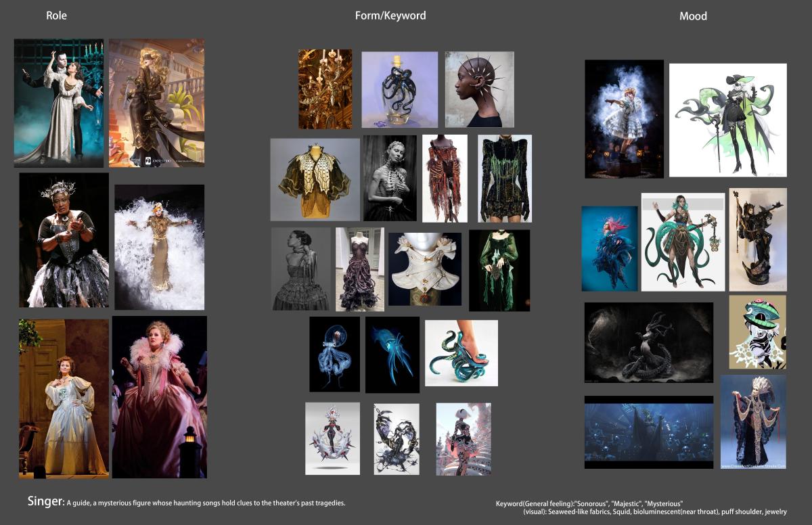This screenshot has width=812, height=525.
Task: Click the singer in pink feather-collar gown
Action: tap(159, 397)
